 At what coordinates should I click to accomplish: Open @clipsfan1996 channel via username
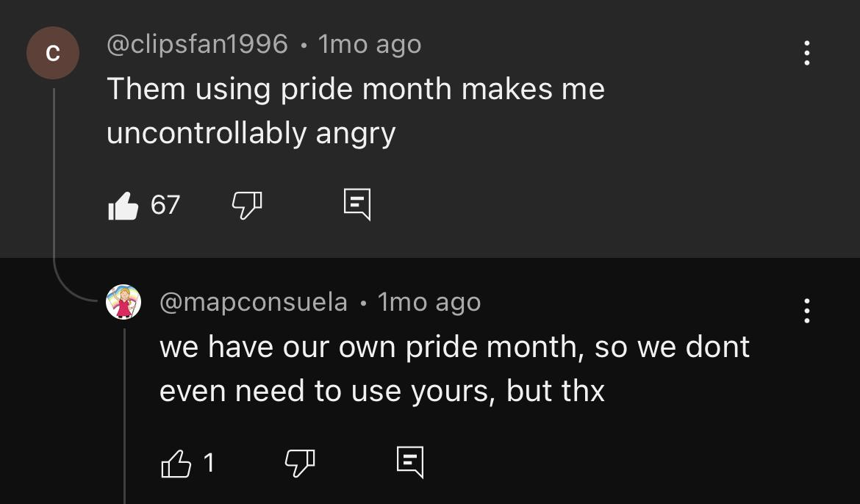coord(197,44)
